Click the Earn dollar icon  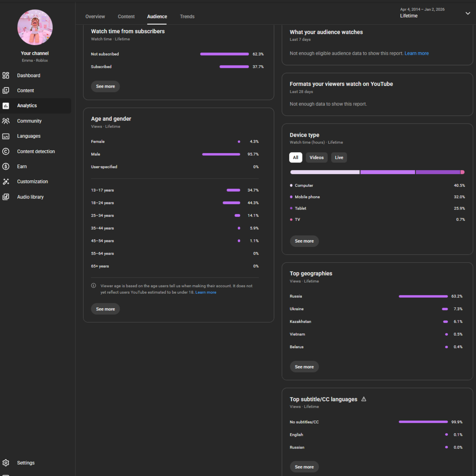click(6, 166)
